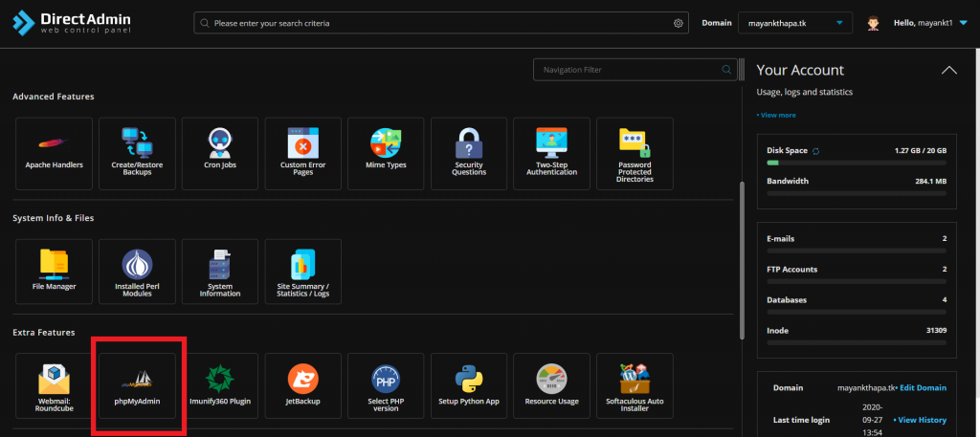
Task: Focus the main search criteria field
Action: point(441,23)
